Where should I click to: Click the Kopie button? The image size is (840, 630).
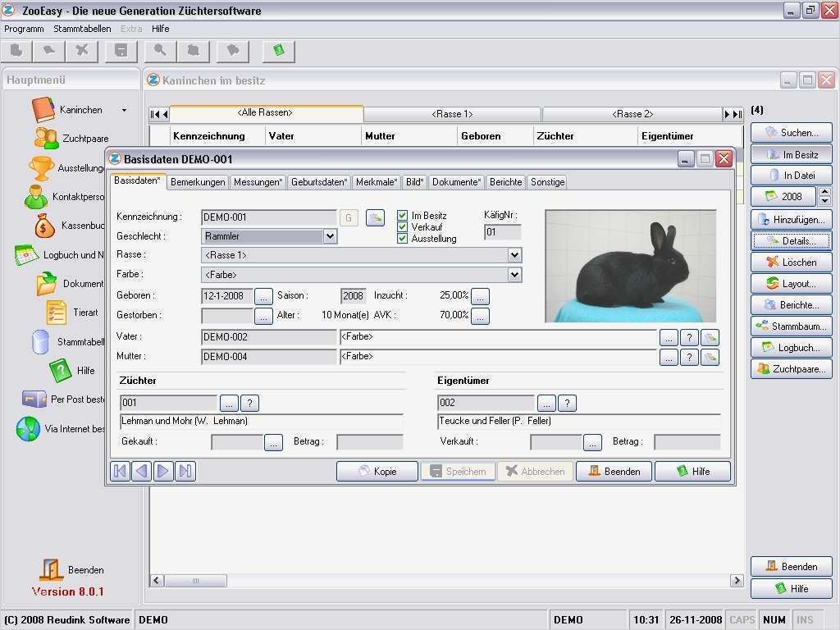377,472
